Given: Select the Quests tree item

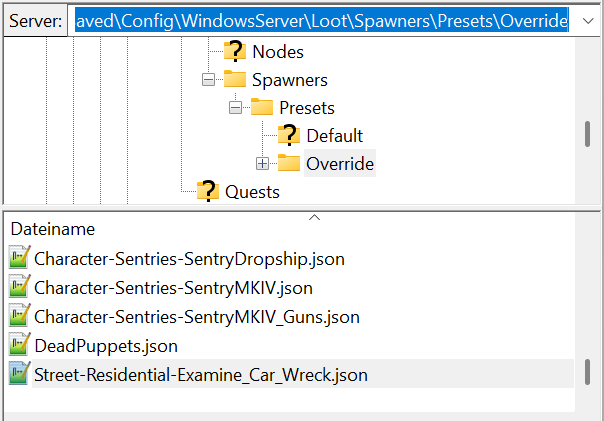Looking at the screenshot, I should (x=252, y=191).
